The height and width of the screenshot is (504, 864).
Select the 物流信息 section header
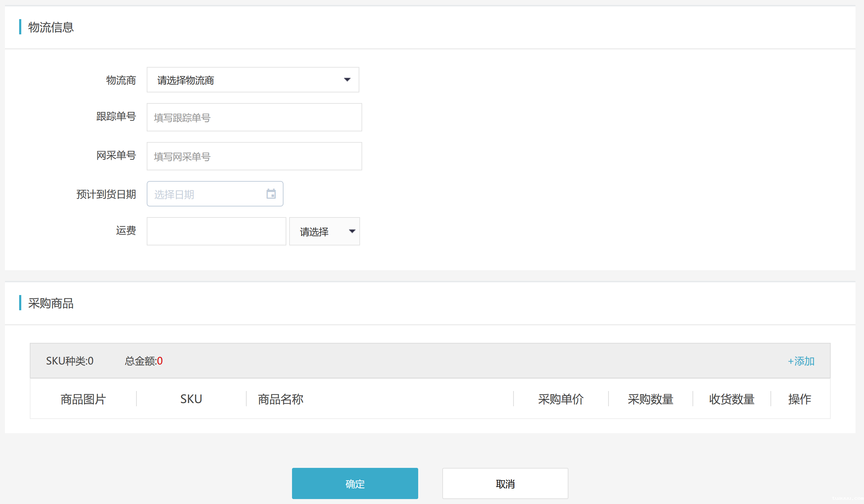(51, 27)
